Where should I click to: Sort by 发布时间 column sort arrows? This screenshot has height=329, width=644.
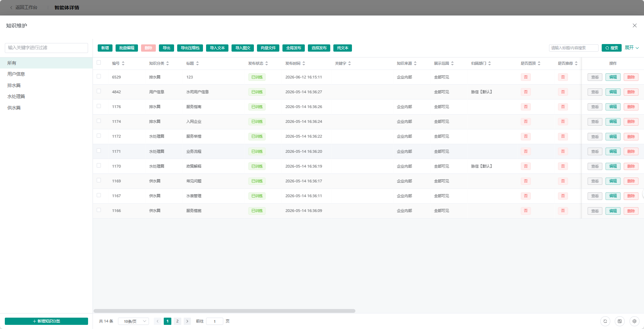(x=304, y=63)
